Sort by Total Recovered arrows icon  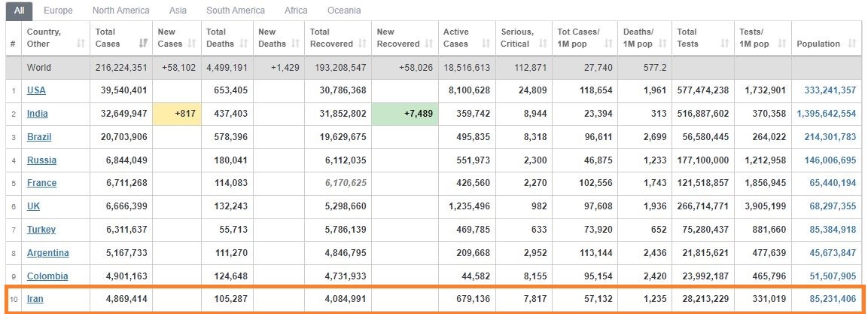(363, 44)
